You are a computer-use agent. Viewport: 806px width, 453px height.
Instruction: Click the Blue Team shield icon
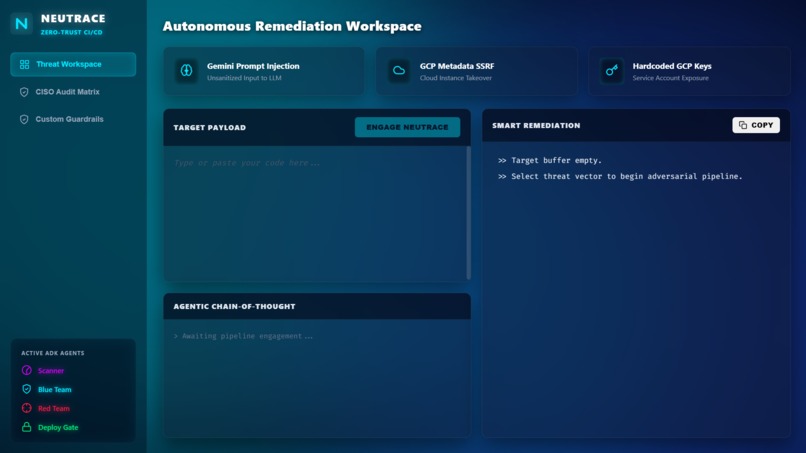(27, 389)
